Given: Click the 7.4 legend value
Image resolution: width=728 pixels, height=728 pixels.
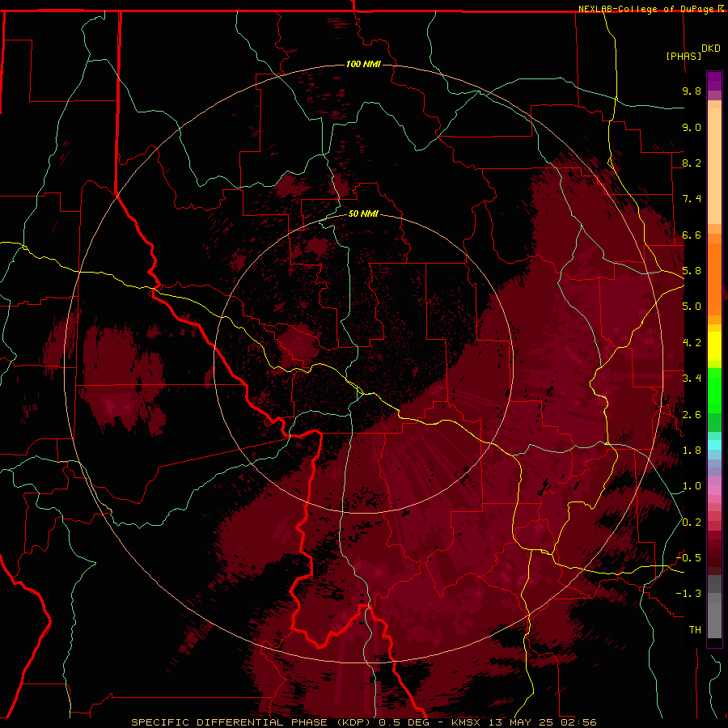Looking at the screenshot, I should click(x=692, y=199).
